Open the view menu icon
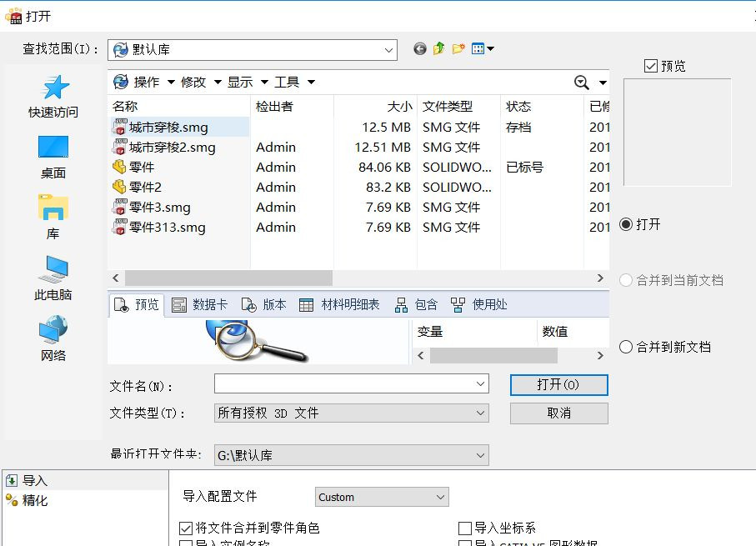The height and width of the screenshot is (546, 756). pos(483,49)
